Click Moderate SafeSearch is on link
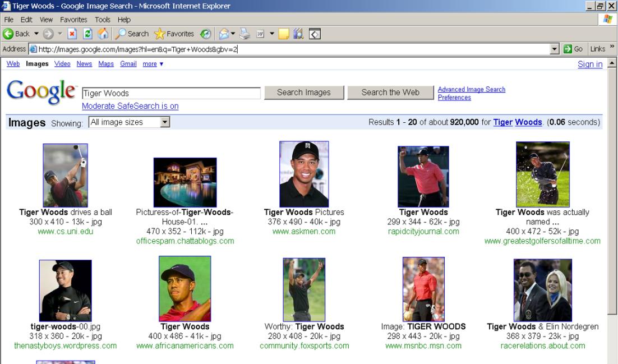Viewport: 618px width, 364px height. click(x=130, y=106)
